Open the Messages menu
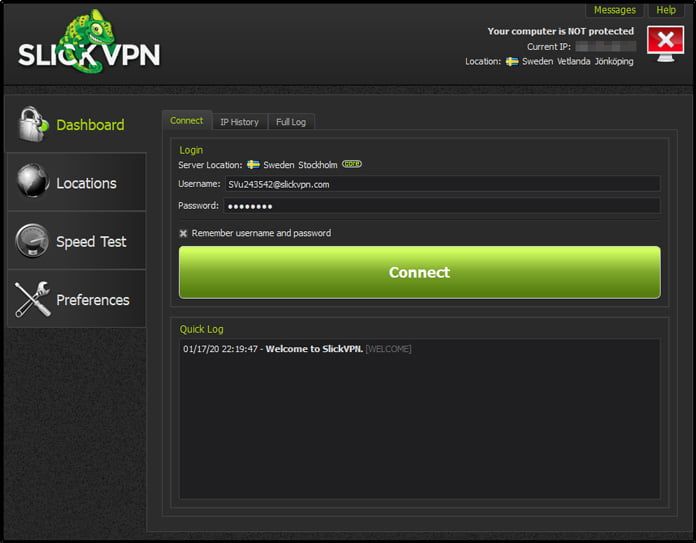 tap(614, 10)
